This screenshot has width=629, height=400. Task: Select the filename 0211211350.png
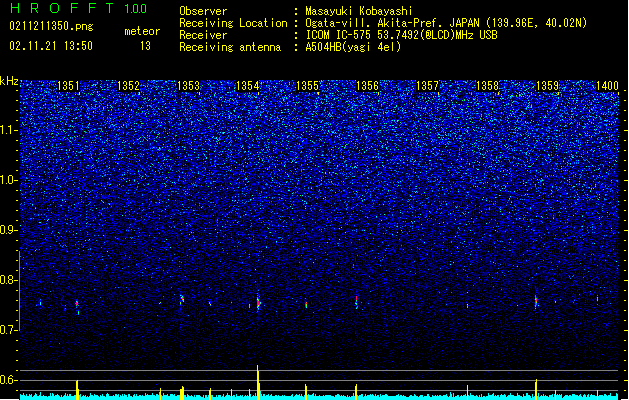coord(51,27)
